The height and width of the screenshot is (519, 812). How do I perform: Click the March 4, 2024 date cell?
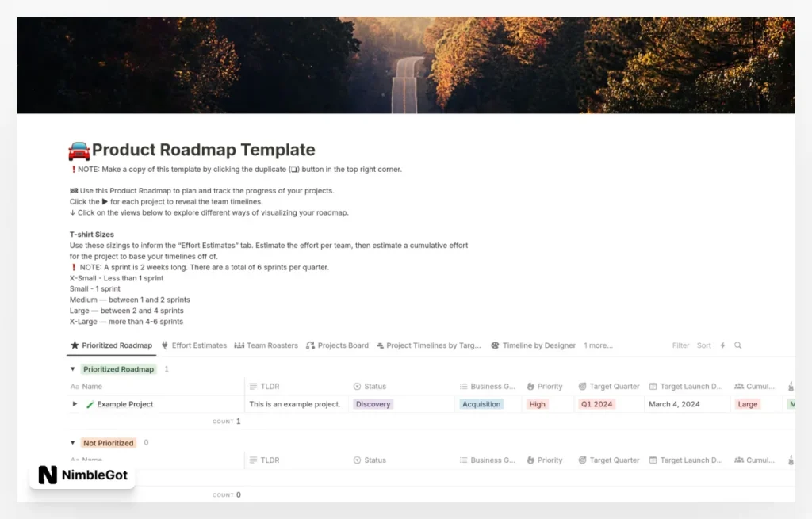point(674,404)
